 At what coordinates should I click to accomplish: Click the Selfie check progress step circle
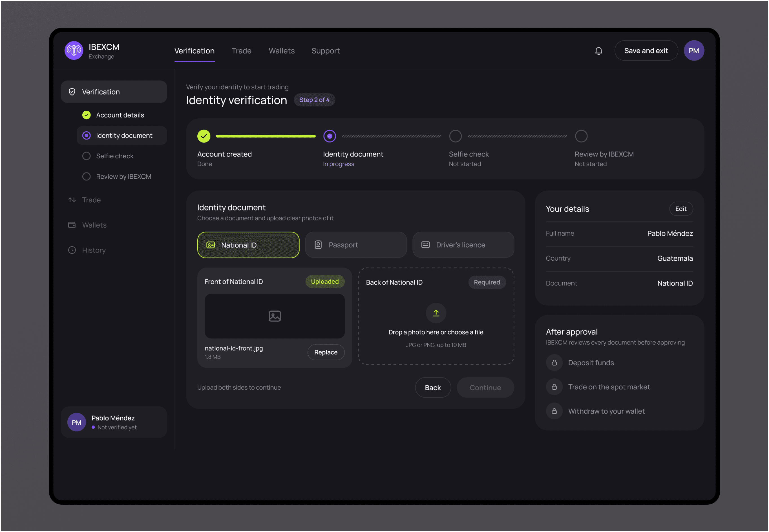click(455, 136)
